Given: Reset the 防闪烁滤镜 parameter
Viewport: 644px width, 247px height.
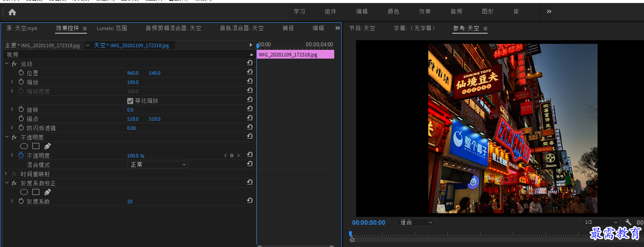Looking at the screenshot, I should coord(250,127).
